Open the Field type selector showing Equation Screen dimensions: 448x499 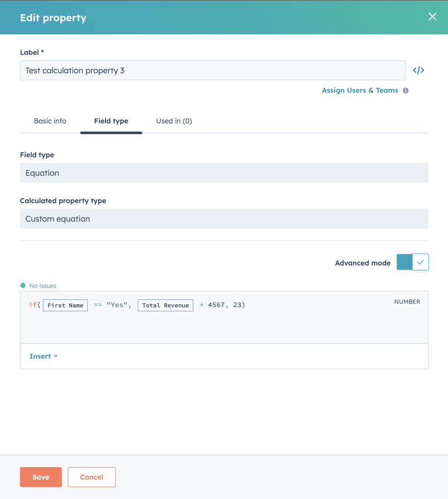224,172
